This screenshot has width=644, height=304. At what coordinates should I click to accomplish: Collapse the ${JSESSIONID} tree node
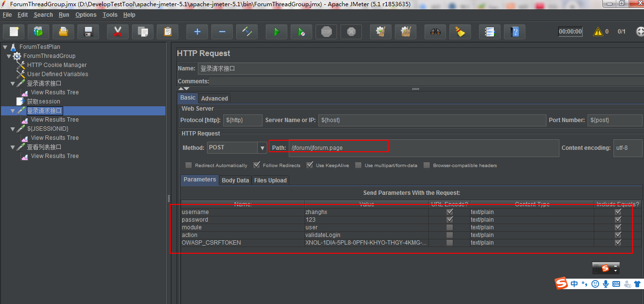point(13,129)
